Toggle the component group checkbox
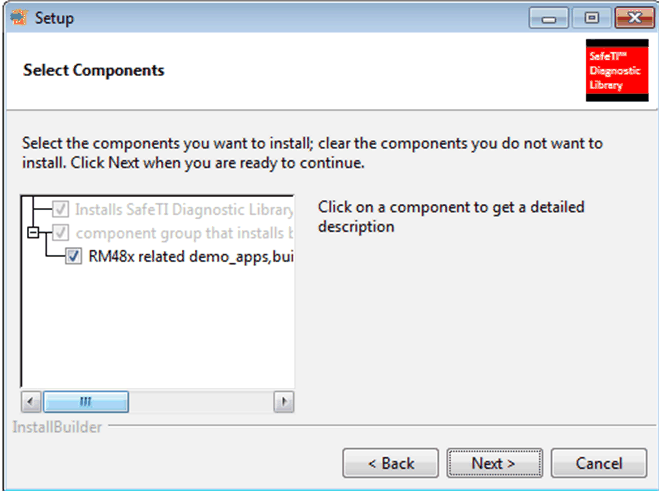Screen dimensions: 659x491 [x=61, y=233]
